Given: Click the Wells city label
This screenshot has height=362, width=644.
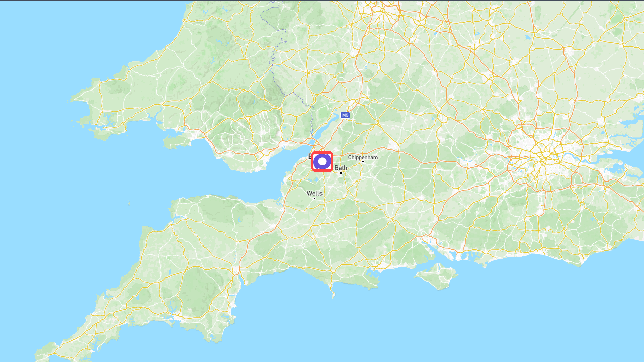Looking at the screenshot, I should click(314, 193).
